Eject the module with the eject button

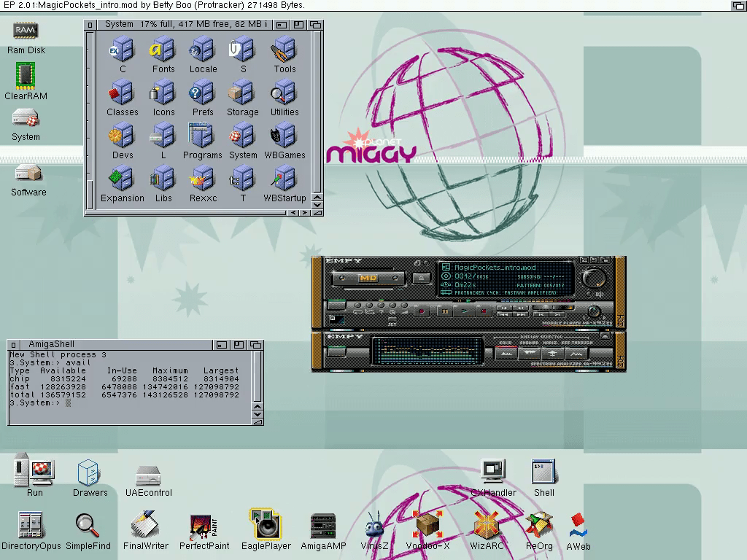click(x=421, y=278)
